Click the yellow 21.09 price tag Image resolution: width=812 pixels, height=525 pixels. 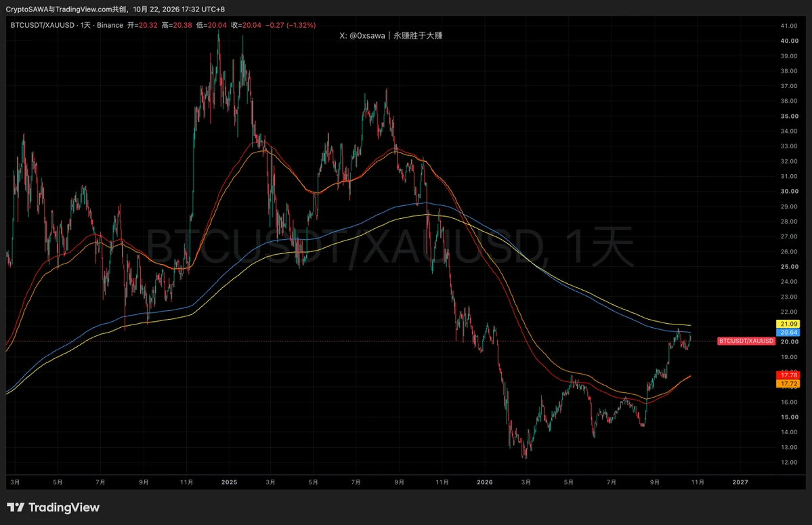[789, 324]
